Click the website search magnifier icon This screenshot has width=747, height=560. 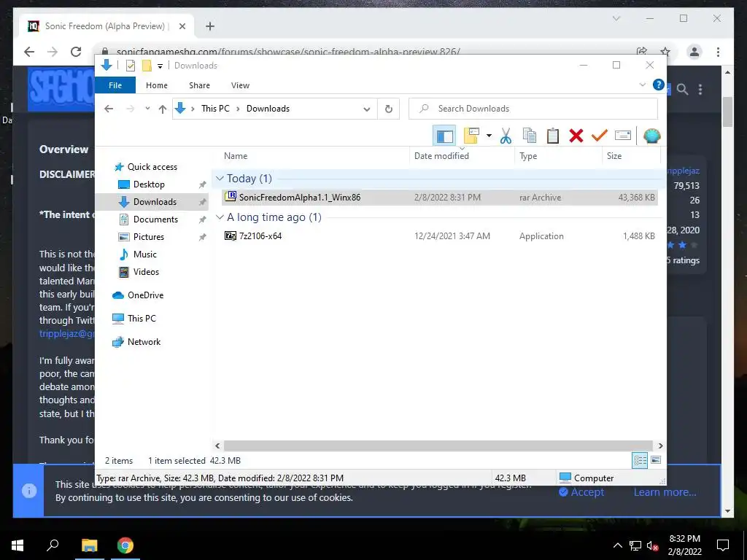pos(682,89)
